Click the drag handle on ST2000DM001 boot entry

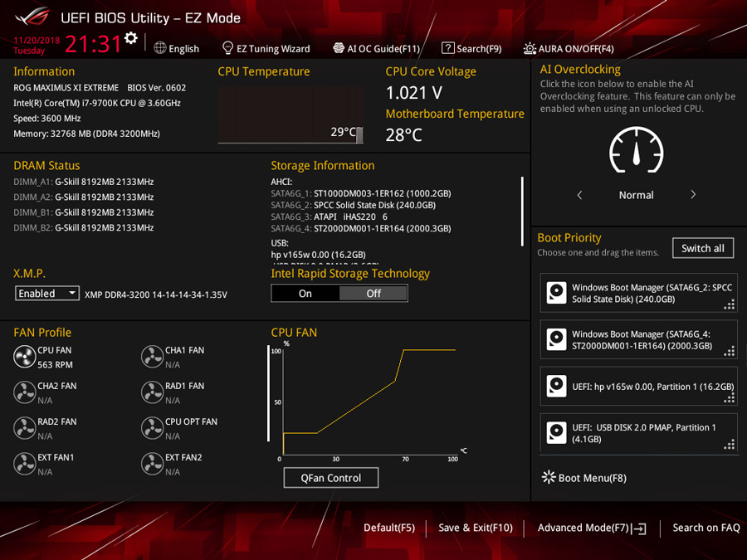pyautogui.click(x=729, y=352)
